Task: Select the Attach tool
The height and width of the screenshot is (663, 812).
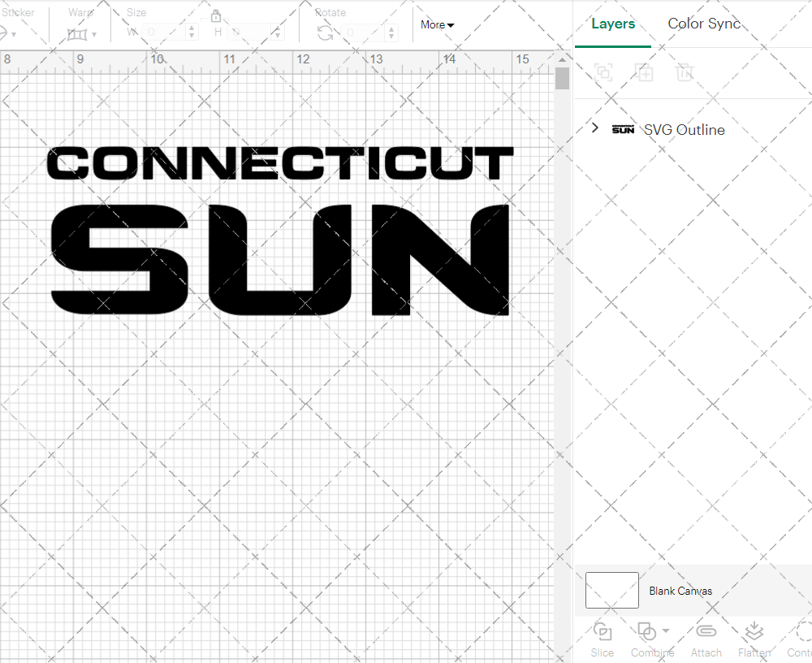Action: [x=706, y=639]
